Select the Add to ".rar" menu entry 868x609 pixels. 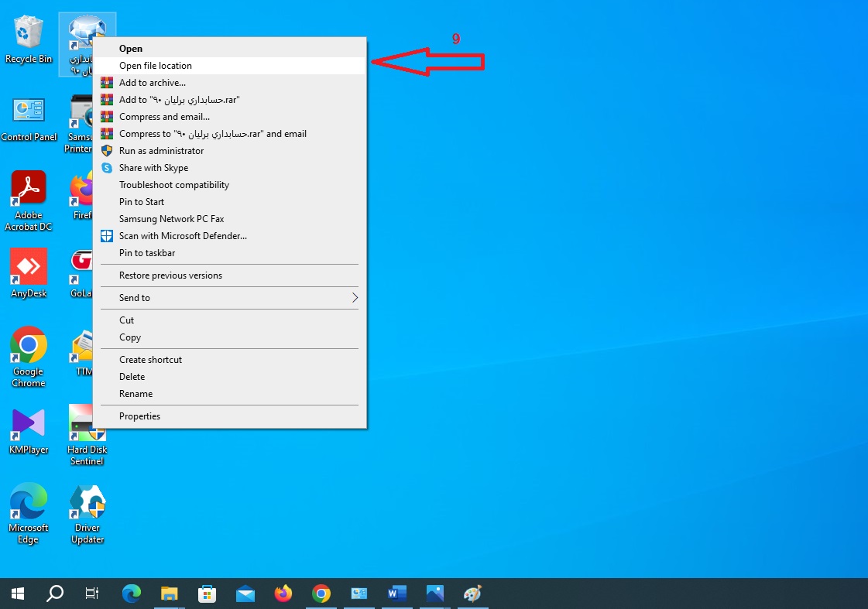pos(230,100)
